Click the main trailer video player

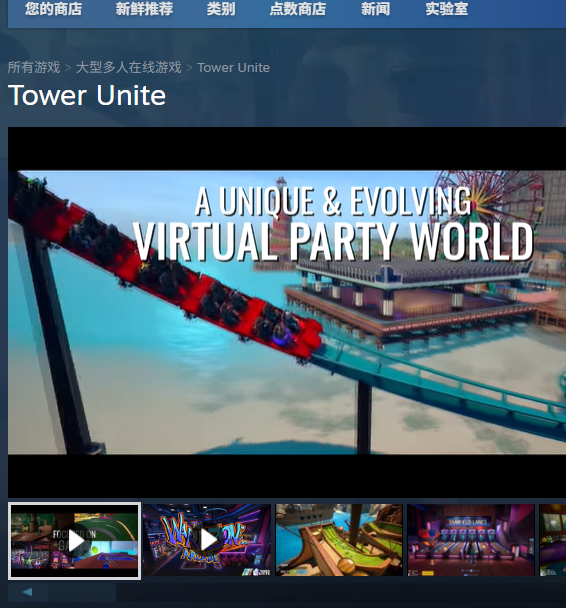(x=287, y=312)
